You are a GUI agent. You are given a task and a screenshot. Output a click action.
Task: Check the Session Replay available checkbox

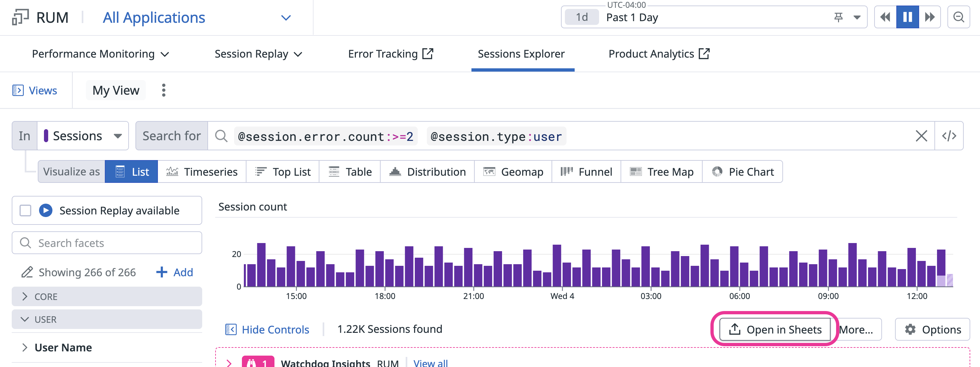click(25, 210)
